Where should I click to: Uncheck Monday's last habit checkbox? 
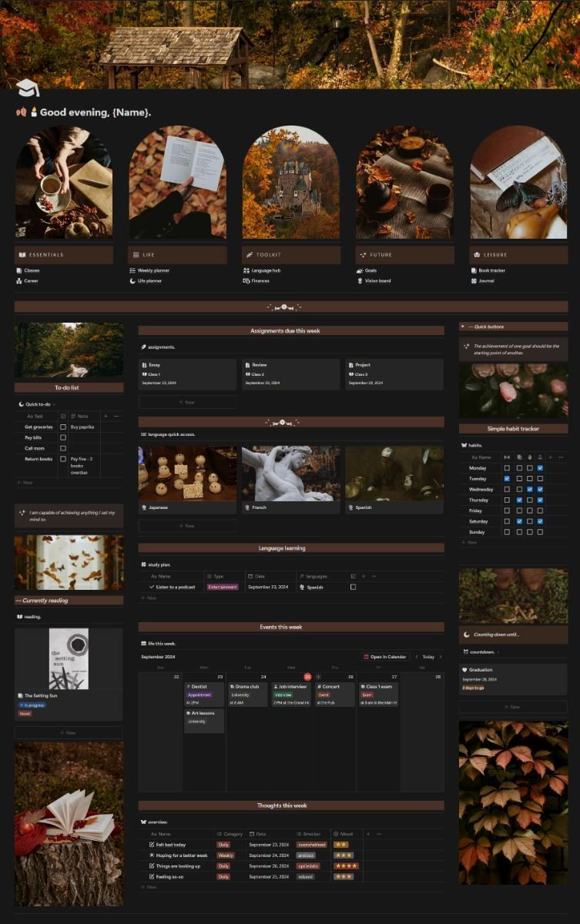(540, 467)
